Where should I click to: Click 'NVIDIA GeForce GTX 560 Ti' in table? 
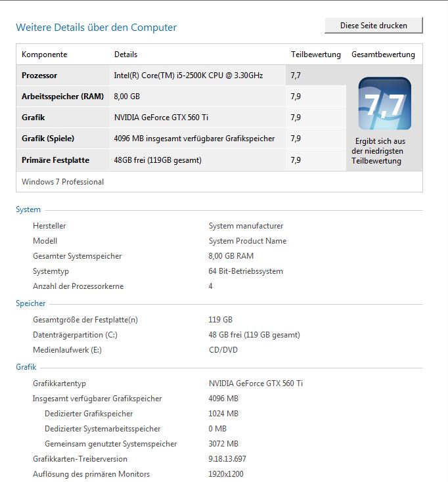click(x=161, y=118)
